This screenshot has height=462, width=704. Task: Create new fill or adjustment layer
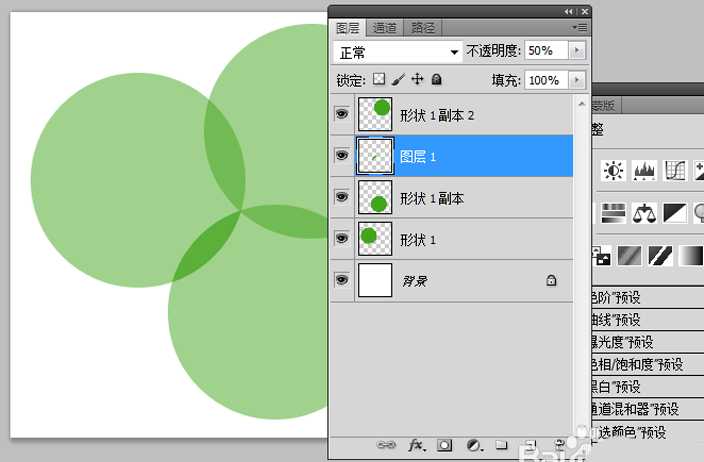(x=474, y=445)
